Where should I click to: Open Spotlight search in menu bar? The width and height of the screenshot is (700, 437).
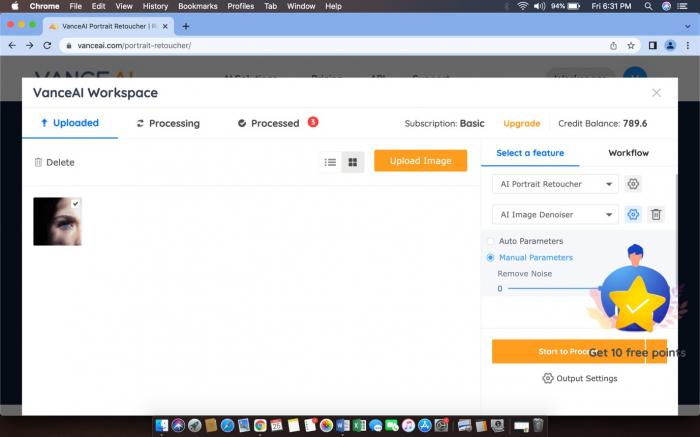coord(648,6)
